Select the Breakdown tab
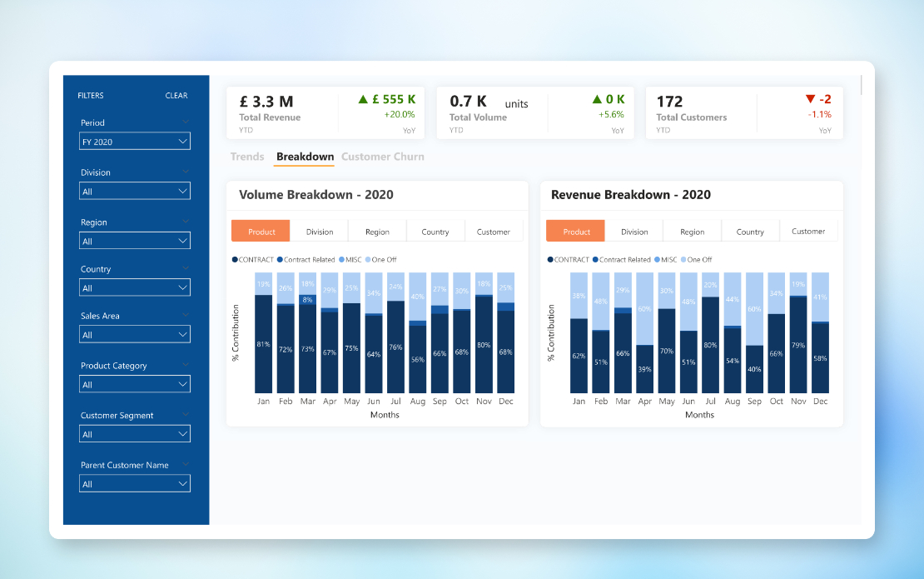 (x=305, y=157)
